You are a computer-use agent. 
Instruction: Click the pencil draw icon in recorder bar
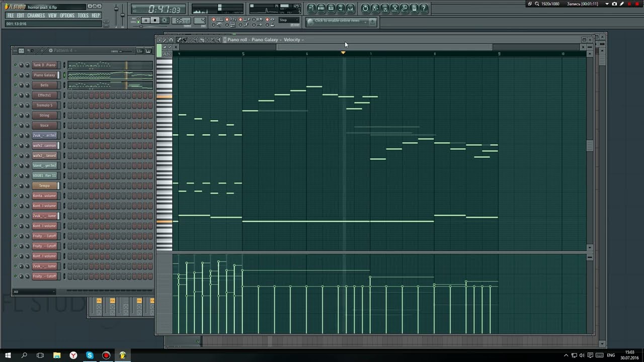pos(622,4)
